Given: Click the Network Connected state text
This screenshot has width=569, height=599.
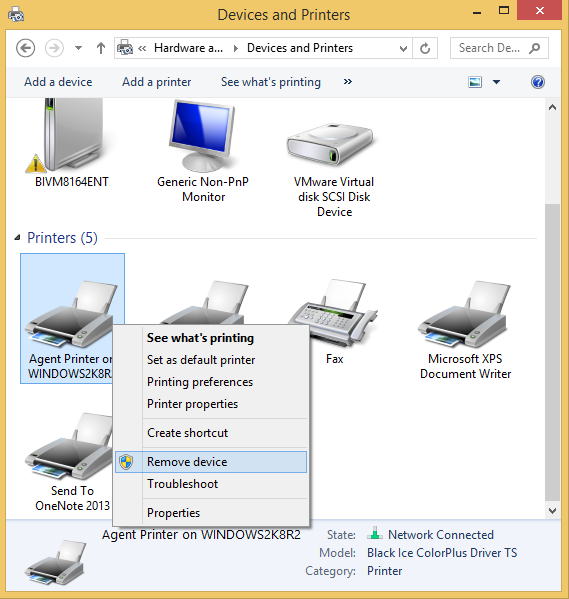Looking at the screenshot, I should coord(441,535).
